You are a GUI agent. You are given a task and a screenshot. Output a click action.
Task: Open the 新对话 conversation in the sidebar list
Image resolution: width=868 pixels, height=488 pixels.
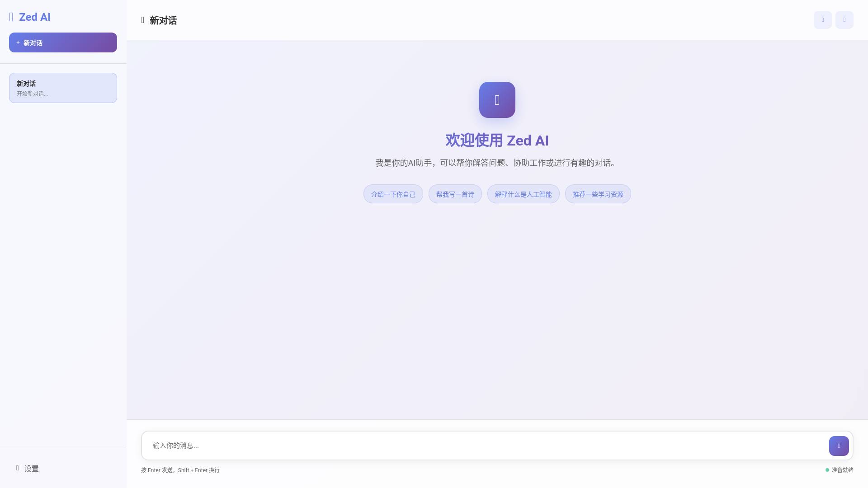click(x=63, y=88)
